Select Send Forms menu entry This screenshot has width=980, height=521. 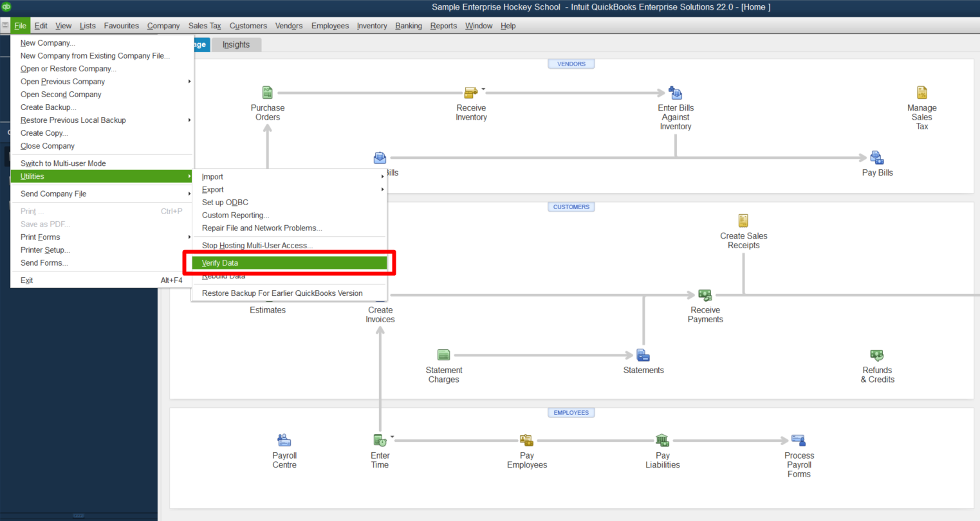click(102, 263)
